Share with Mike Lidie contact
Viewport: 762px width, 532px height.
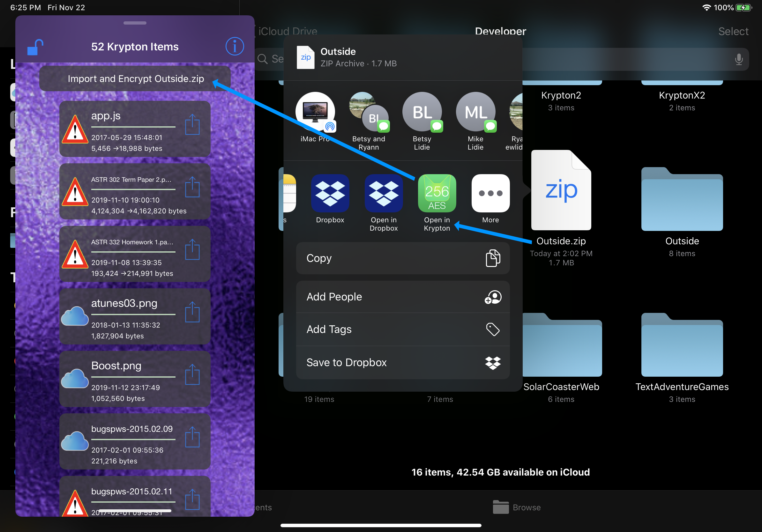coord(475,112)
